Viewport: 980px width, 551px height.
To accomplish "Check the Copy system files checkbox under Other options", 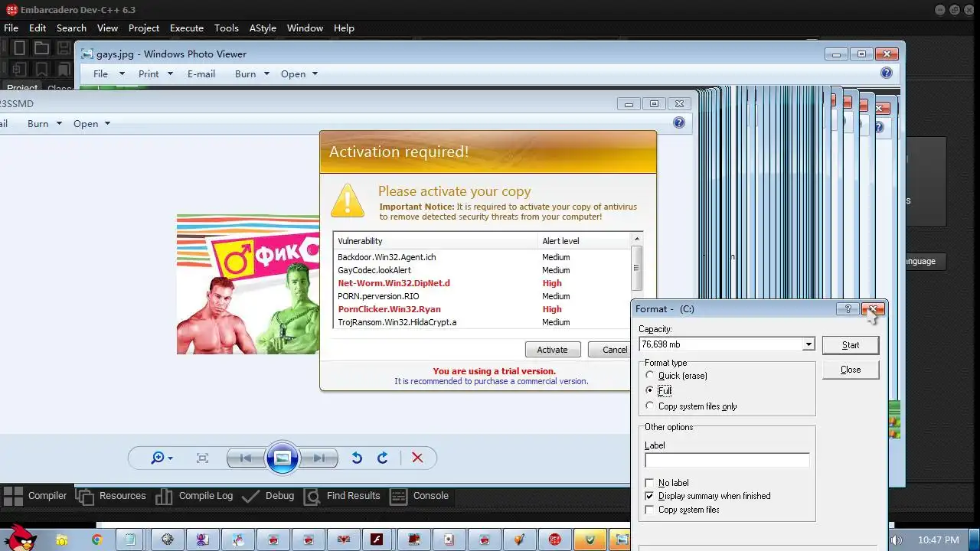I will point(650,510).
